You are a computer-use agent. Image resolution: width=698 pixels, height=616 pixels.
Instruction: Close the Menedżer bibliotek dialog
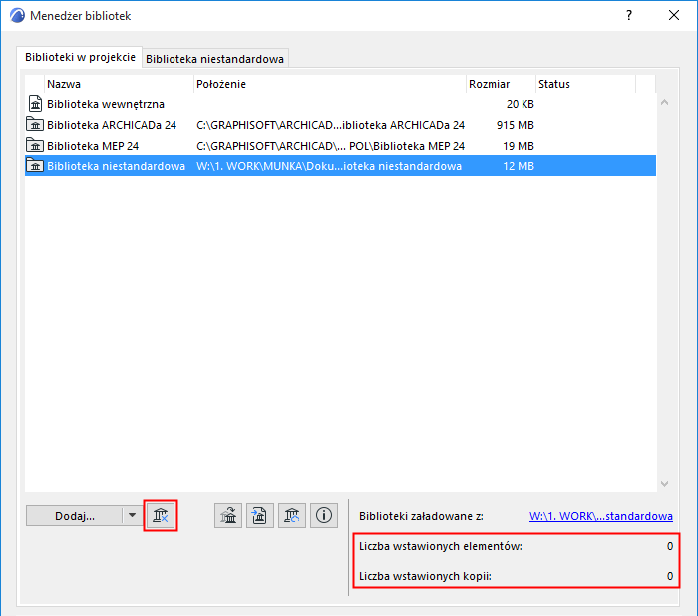click(x=674, y=16)
